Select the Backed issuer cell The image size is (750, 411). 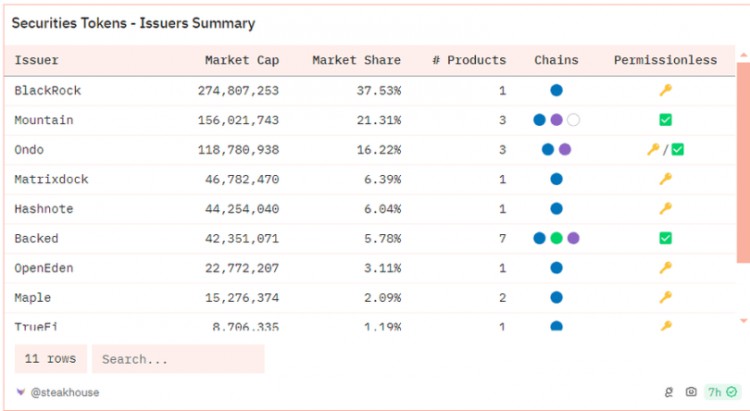[x=36, y=238]
